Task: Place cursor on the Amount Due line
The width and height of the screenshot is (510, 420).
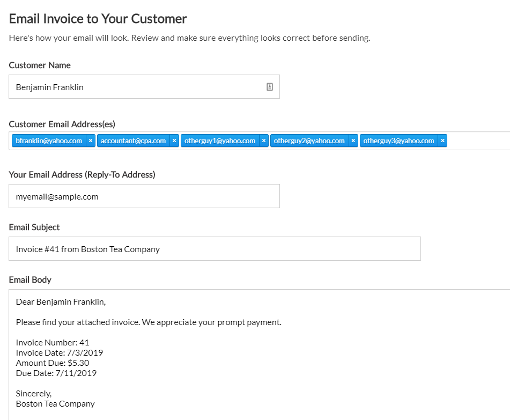Action: click(x=53, y=363)
